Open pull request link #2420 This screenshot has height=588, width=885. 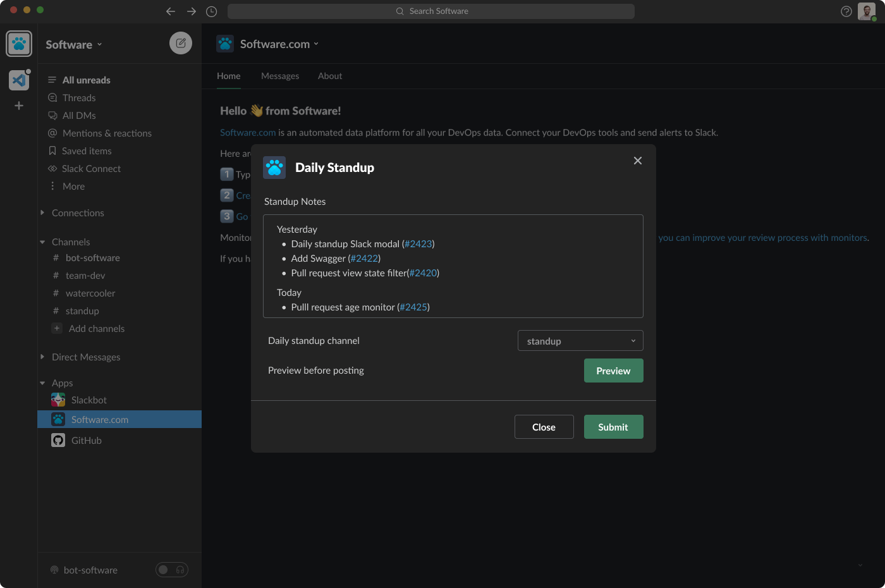coord(423,273)
